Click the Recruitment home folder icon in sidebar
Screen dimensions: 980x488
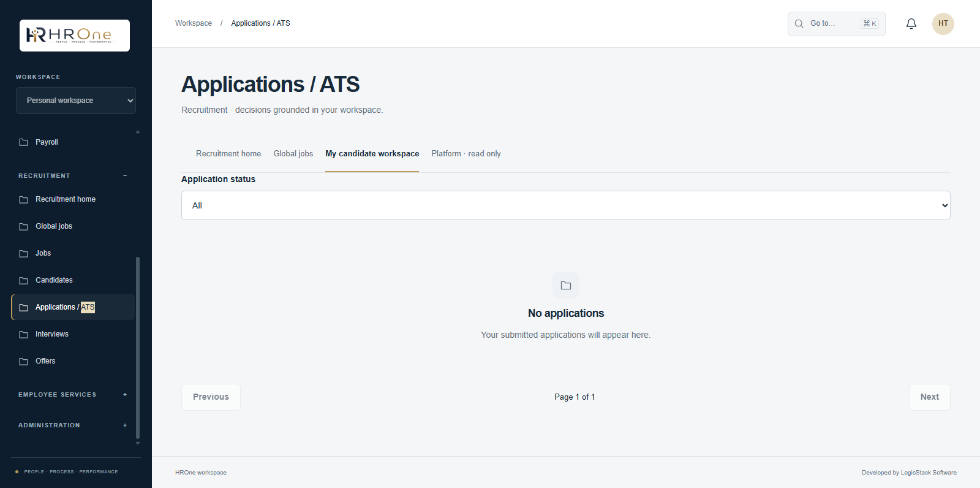(x=24, y=199)
